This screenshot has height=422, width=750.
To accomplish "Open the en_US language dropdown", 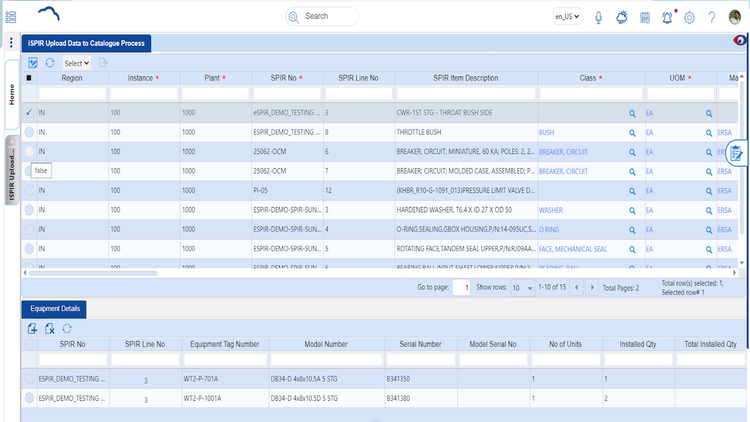I will tap(567, 16).
